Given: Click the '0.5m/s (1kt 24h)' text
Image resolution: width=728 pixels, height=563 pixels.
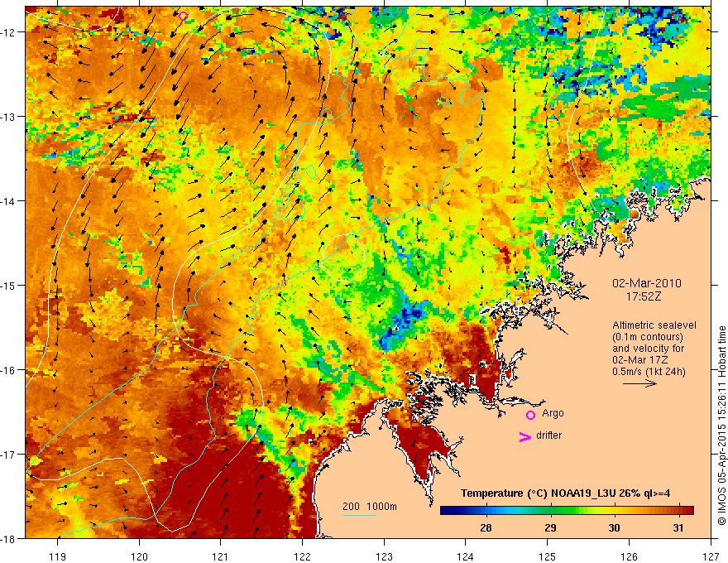Looking at the screenshot, I should [649, 372].
